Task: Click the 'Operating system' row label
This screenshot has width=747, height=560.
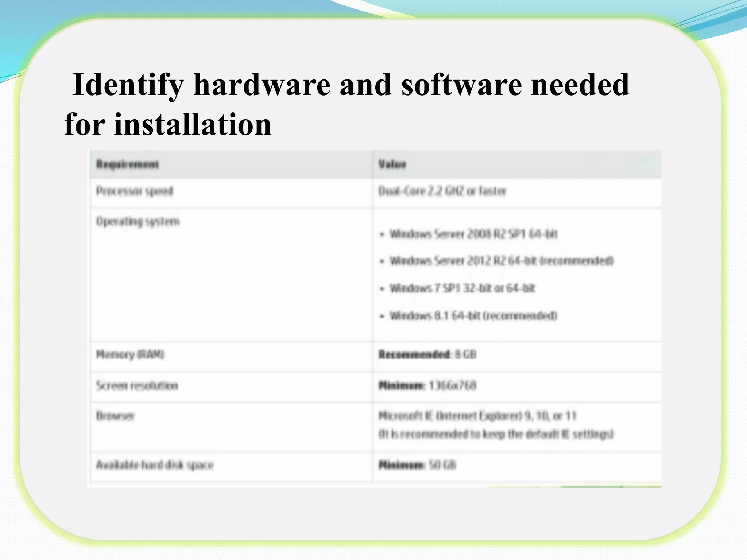Action: coord(138,222)
